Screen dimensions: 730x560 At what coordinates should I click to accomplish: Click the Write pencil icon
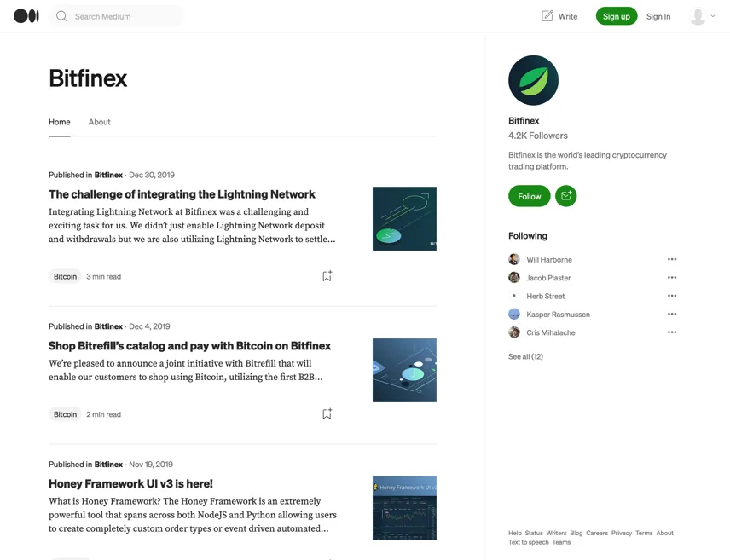point(547,16)
